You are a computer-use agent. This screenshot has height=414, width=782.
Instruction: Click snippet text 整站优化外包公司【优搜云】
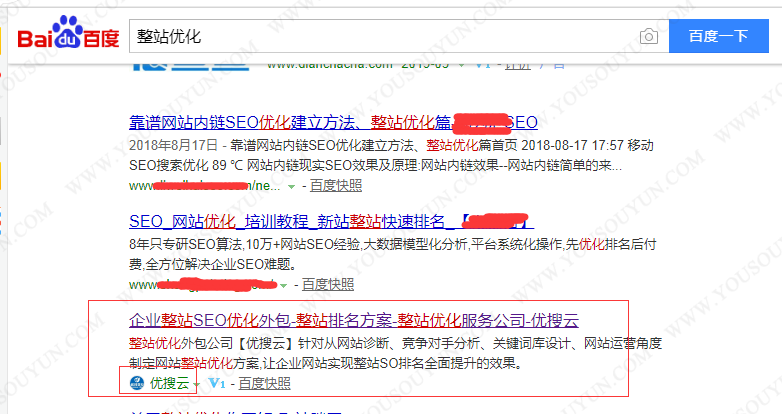[x=213, y=343]
